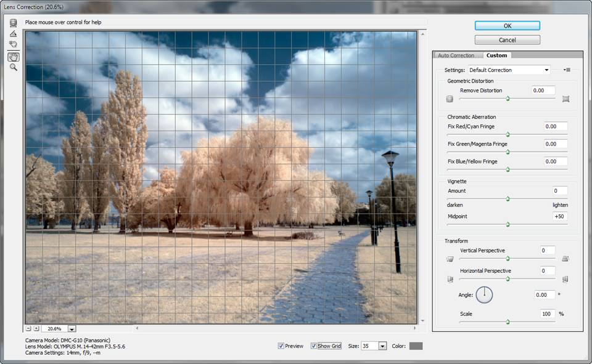Select the Custom tab
This screenshot has height=364, width=592.
(x=496, y=55)
